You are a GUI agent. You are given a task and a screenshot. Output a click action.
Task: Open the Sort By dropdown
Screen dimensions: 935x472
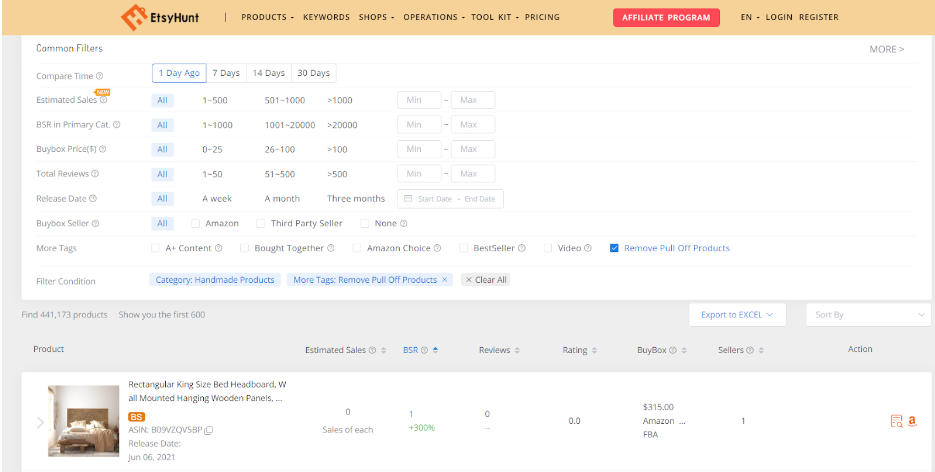point(868,315)
